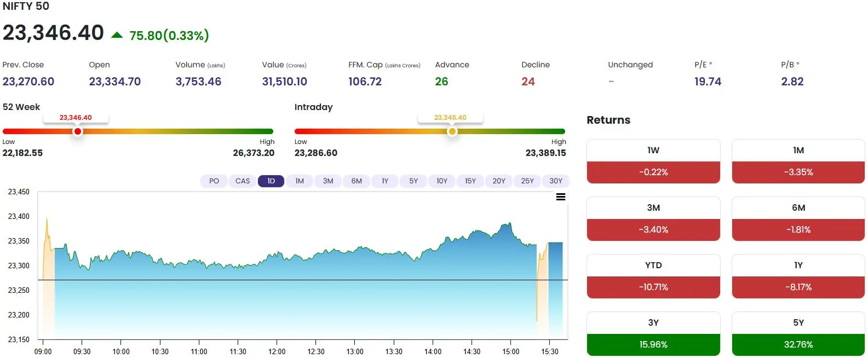Image resolution: width=868 pixels, height=358 pixels.
Task: Switch chart to 1M range
Action: (x=300, y=181)
